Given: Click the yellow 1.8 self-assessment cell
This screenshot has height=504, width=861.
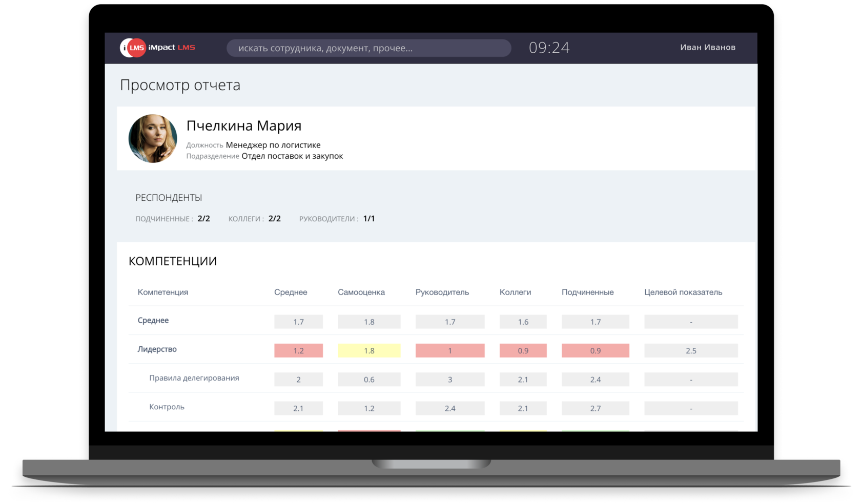Looking at the screenshot, I should click(369, 350).
